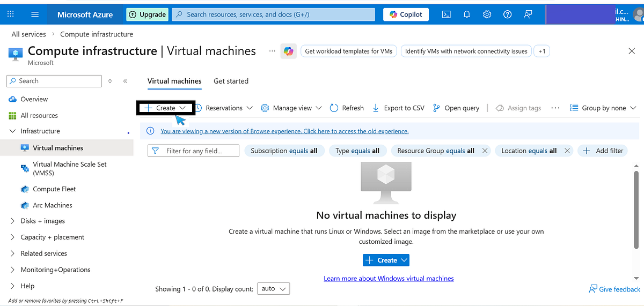Open Overview in the sidebar
This screenshot has height=306, width=644.
34,99
